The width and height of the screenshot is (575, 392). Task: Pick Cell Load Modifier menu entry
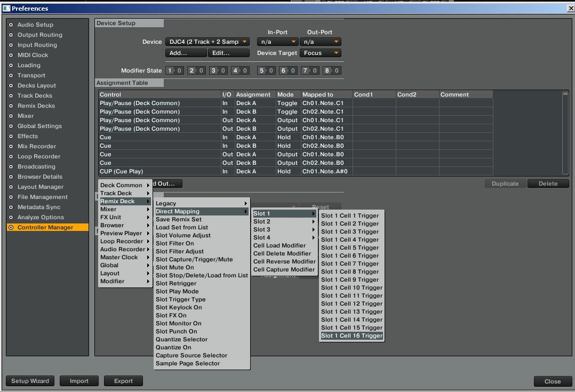(279, 246)
